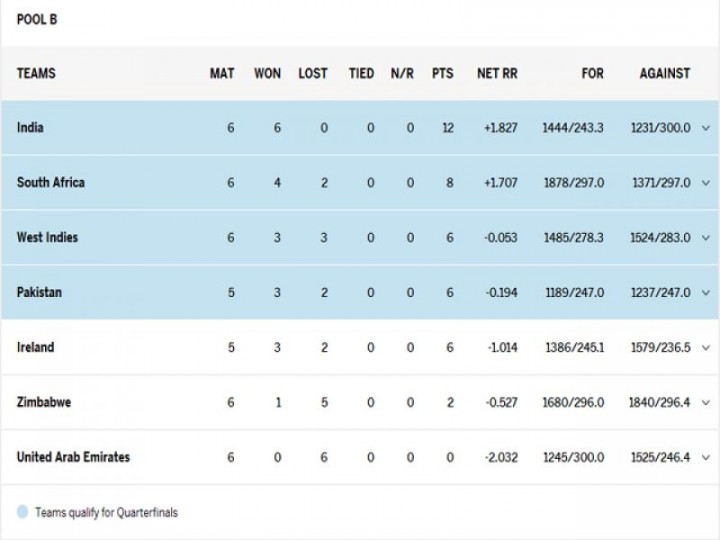Select the South Africa team name
Screen dimensions: 720x540
coord(51,182)
